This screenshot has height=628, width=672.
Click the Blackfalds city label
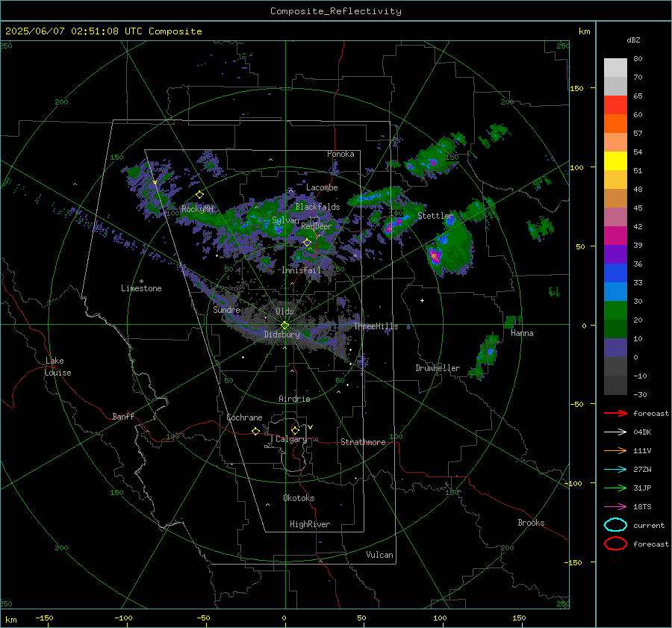(x=317, y=207)
